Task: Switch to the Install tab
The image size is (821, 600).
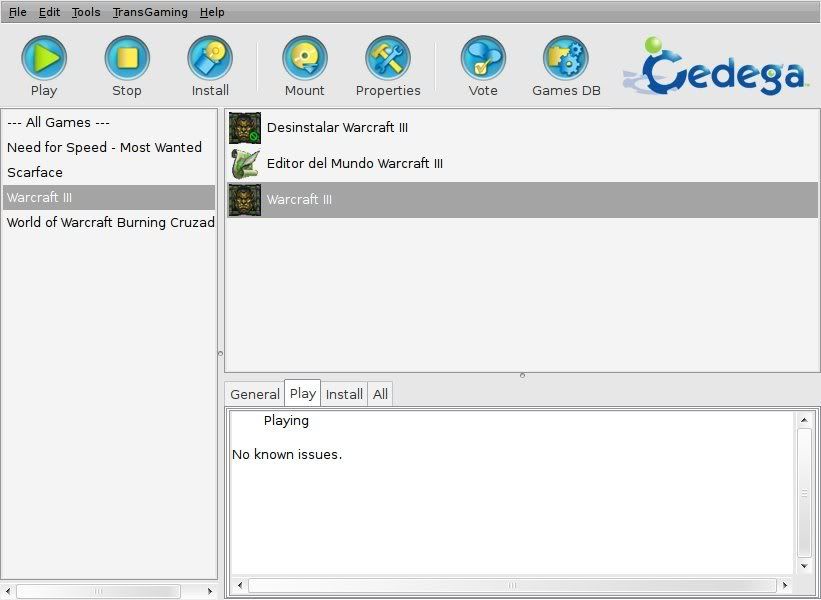Action: (x=344, y=394)
